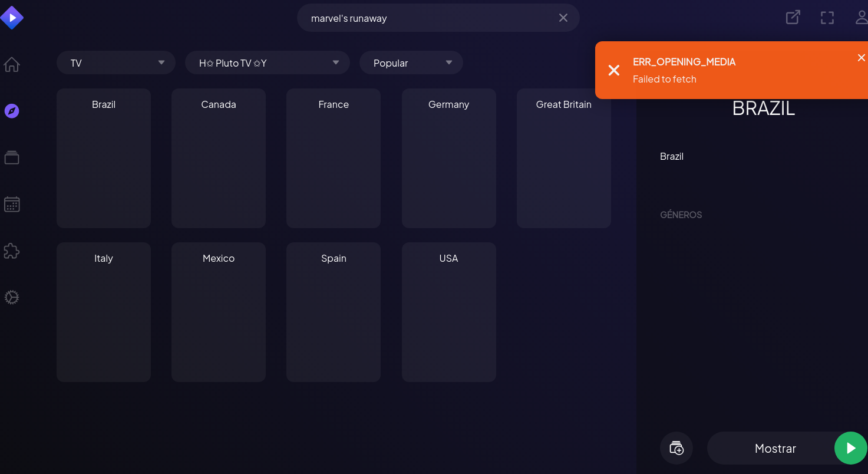
Task: Click the BRAZIL heading in details panel
Action: (764, 108)
